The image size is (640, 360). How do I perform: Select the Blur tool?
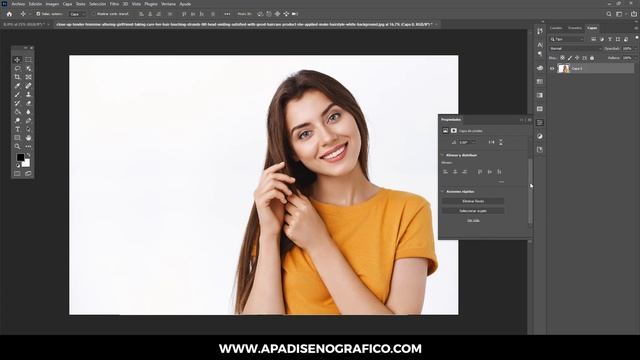(x=28, y=112)
